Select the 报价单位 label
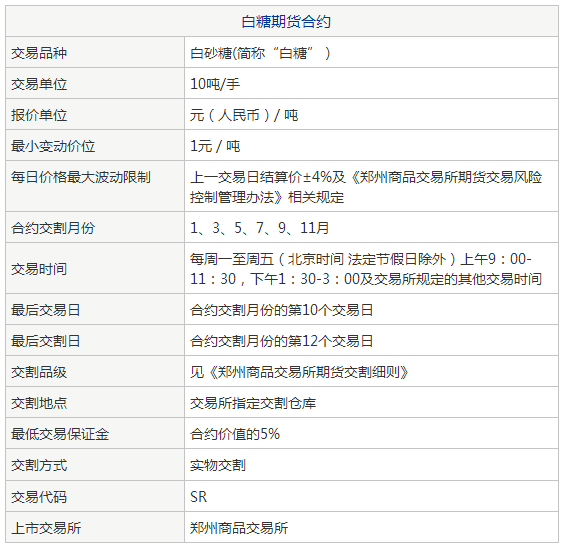The height and width of the screenshot is (549, 564). coord(39,115)
